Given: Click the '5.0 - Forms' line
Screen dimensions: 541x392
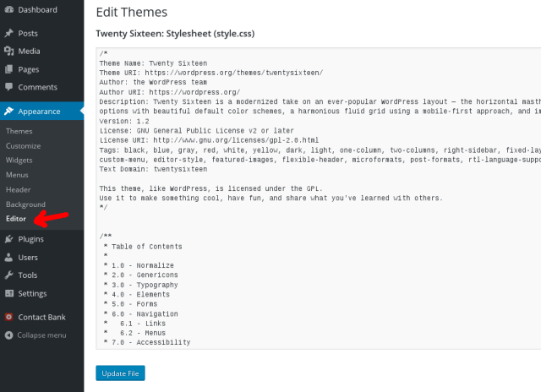Looking at the screenshot, I should pos(130,304).
